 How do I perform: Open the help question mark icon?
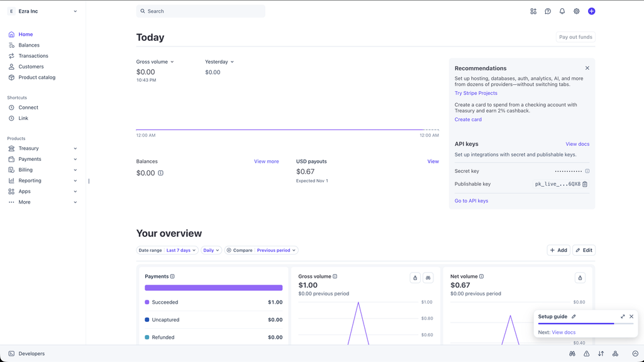(548, 11)
